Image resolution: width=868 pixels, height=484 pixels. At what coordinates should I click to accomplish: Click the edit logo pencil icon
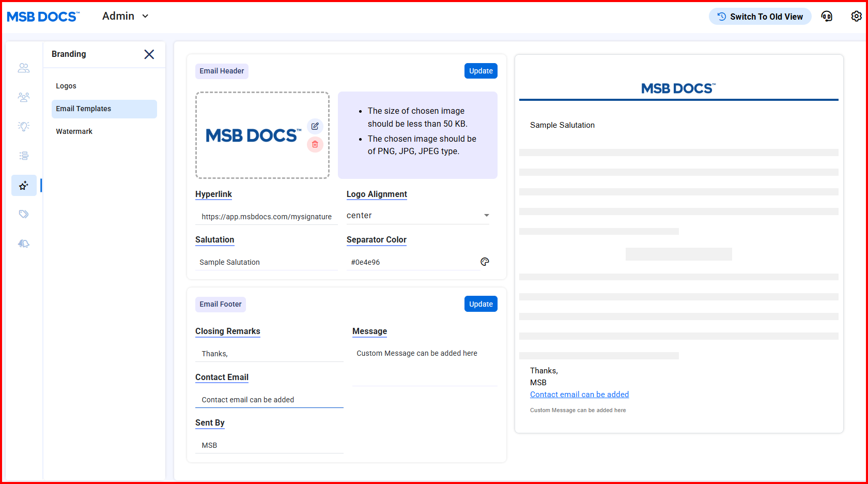pos(315,126)
